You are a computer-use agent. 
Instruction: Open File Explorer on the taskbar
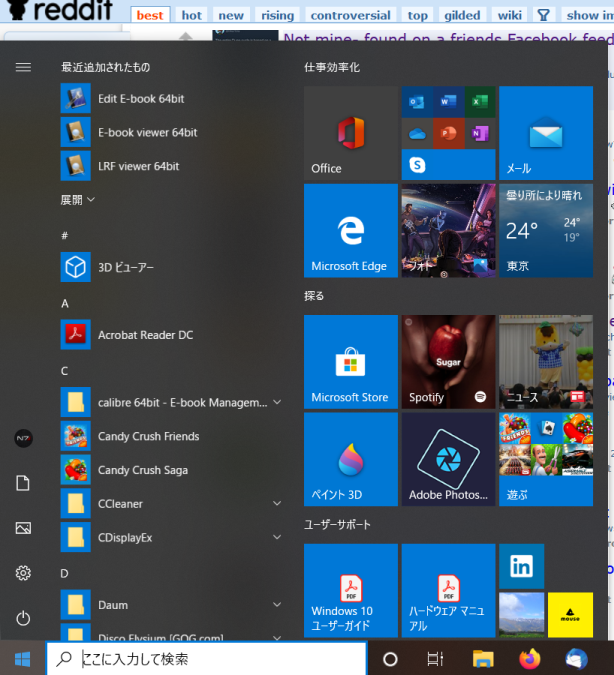[483, 659]
